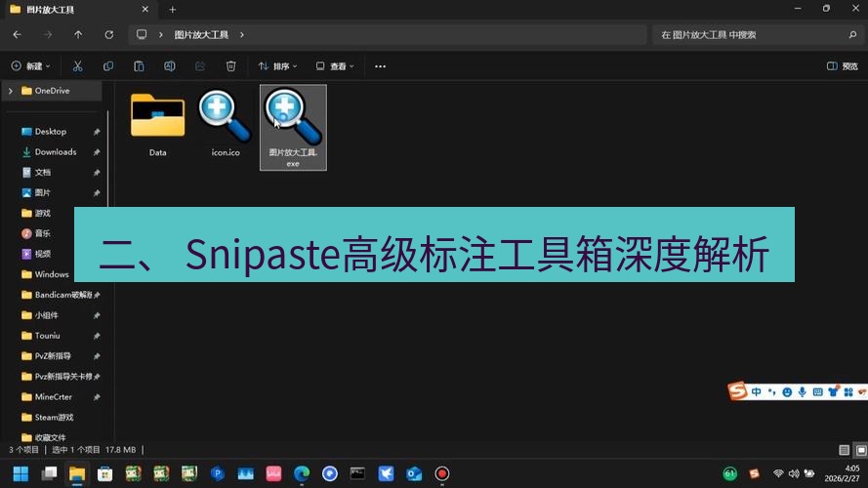Click the volume icon in system tray

(x=794, y=473)
